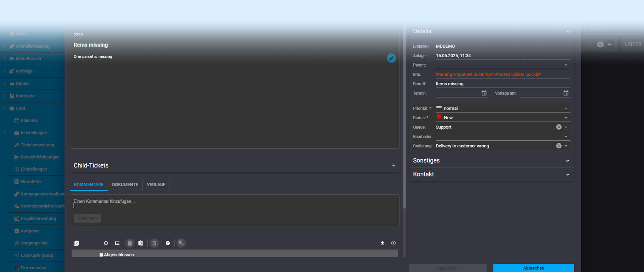
Task: Open the Status dropdown showing New
Action: click(566, 118)
